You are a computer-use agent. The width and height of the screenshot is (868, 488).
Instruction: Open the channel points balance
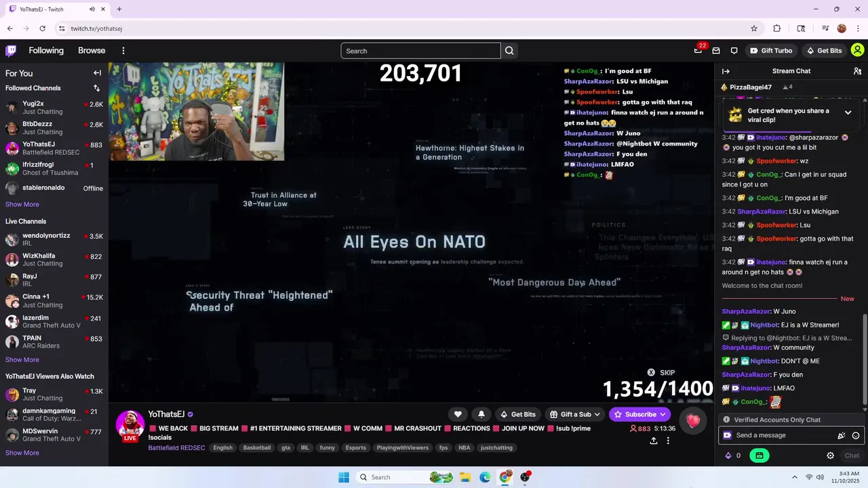(733, 455)
